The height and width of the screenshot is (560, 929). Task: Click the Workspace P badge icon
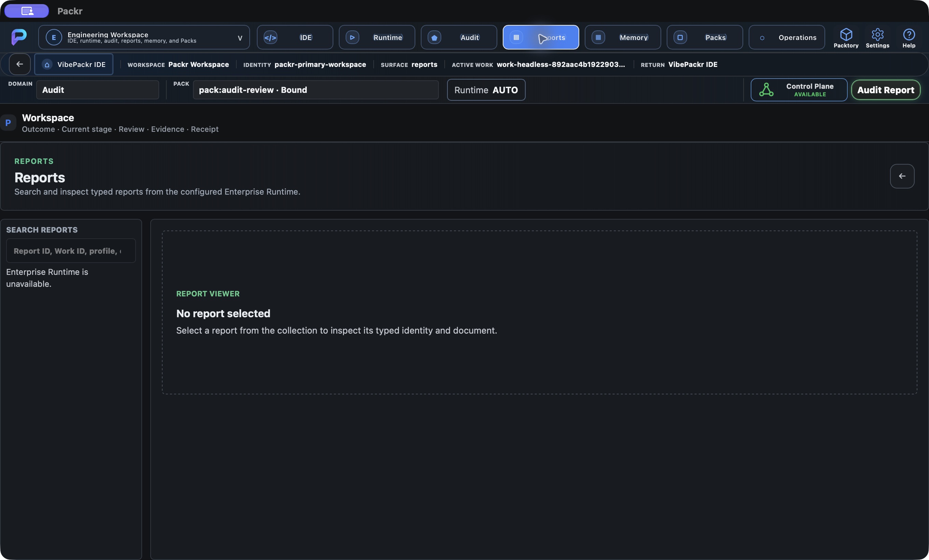pos(8,123)
